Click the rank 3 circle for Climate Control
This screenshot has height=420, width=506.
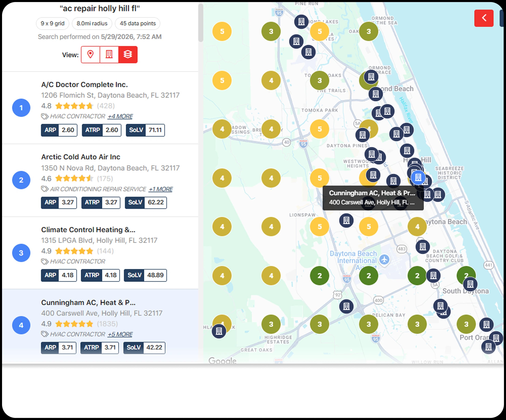point(21,253)
